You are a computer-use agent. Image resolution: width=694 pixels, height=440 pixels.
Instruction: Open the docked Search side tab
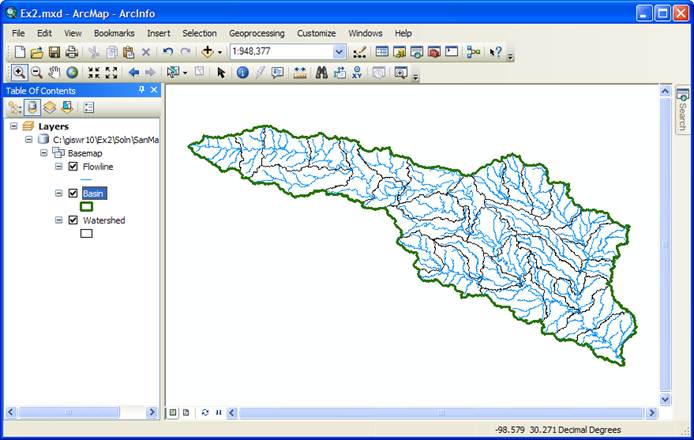pyautogui.click(x=682, y=111)
